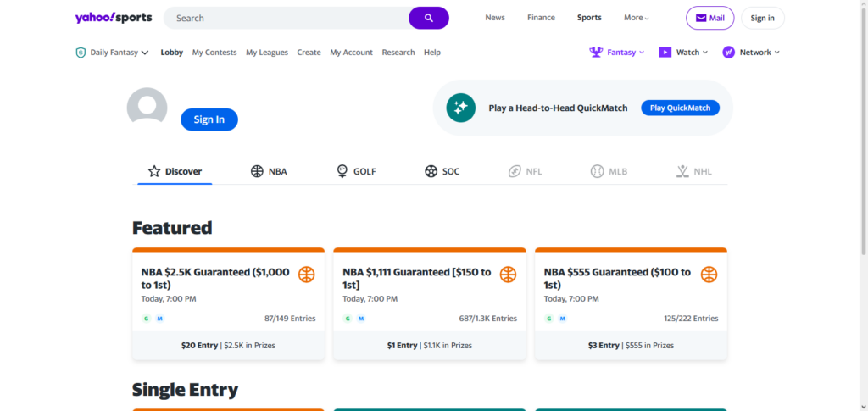The height and width of the screenshot is (411, 868).
Task: Click the 'Featured' heading
Action: pyautogui.click(x=172, y=227)
